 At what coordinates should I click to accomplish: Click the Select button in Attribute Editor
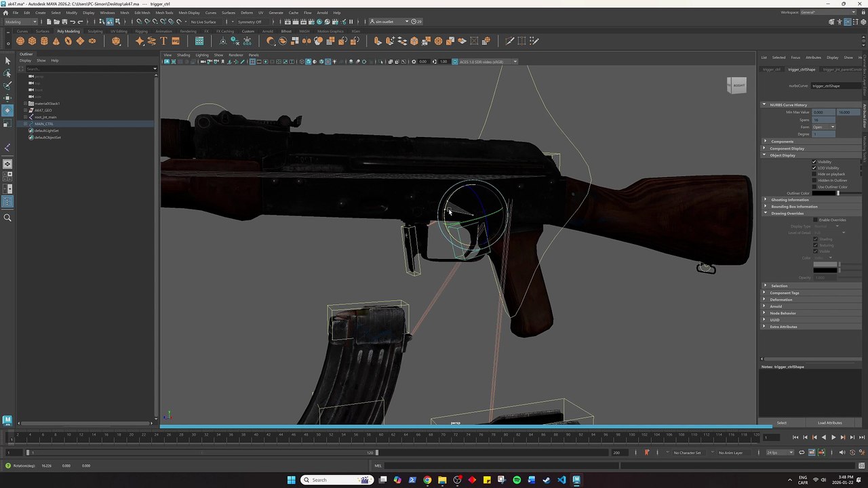coord(782,423)
